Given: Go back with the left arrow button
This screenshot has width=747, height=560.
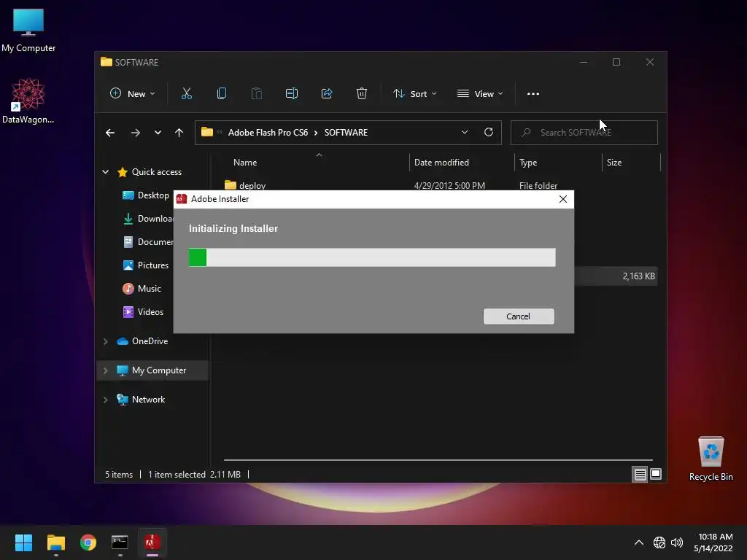Looking at the screenshot, I should click(110, 133).
